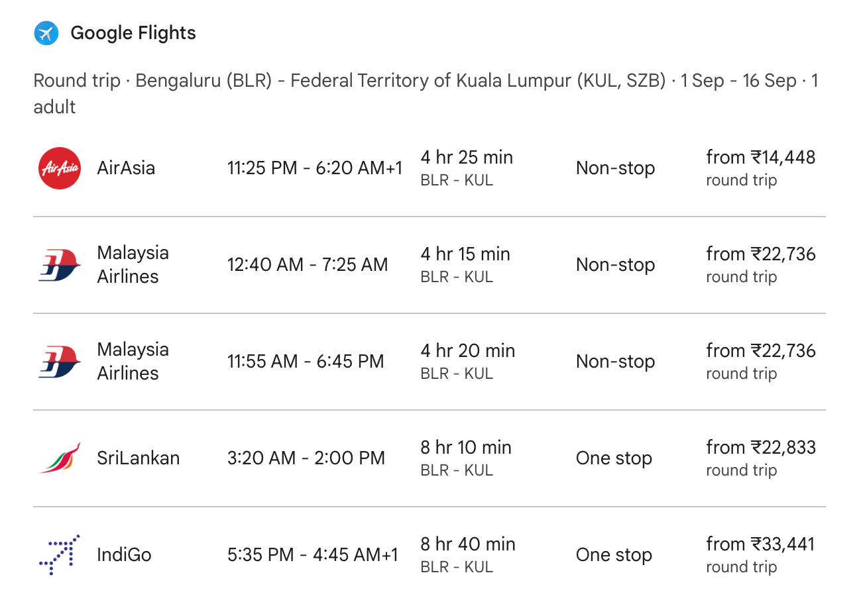Click the ₹14,448 AirAsia round trip price
The image size is (859, 616).
pos(760,158)
